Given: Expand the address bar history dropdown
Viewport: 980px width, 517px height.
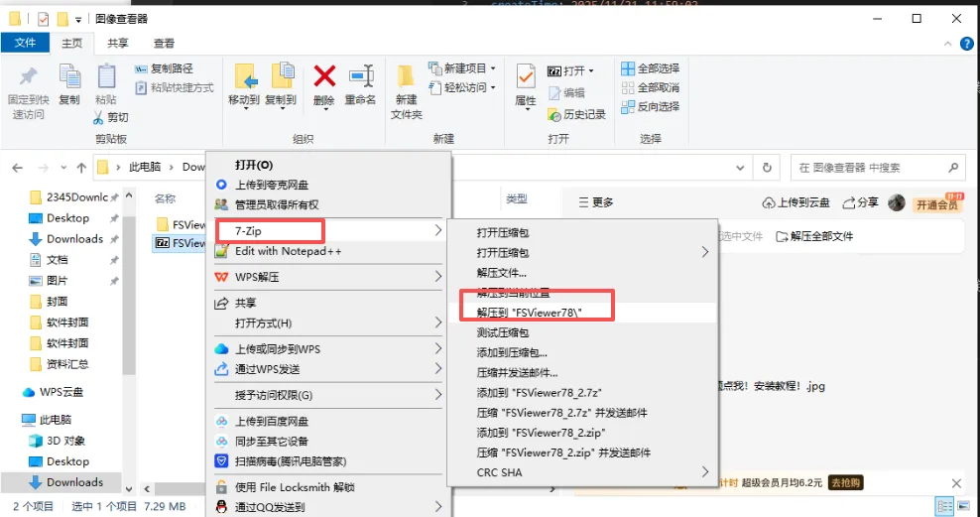Looking at the screenshot, I should point(740,168).
